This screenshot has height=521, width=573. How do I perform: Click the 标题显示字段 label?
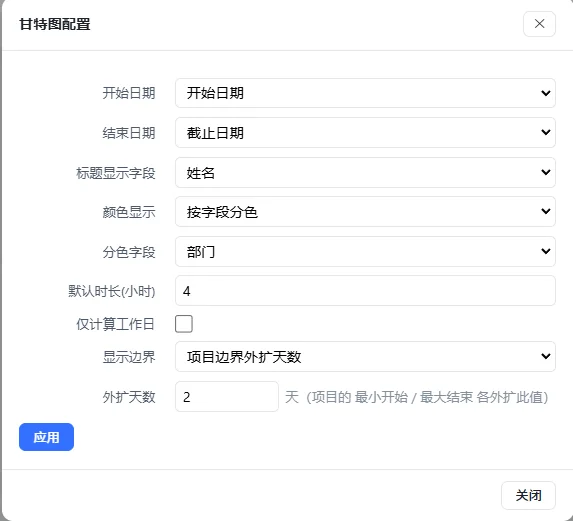116,173
